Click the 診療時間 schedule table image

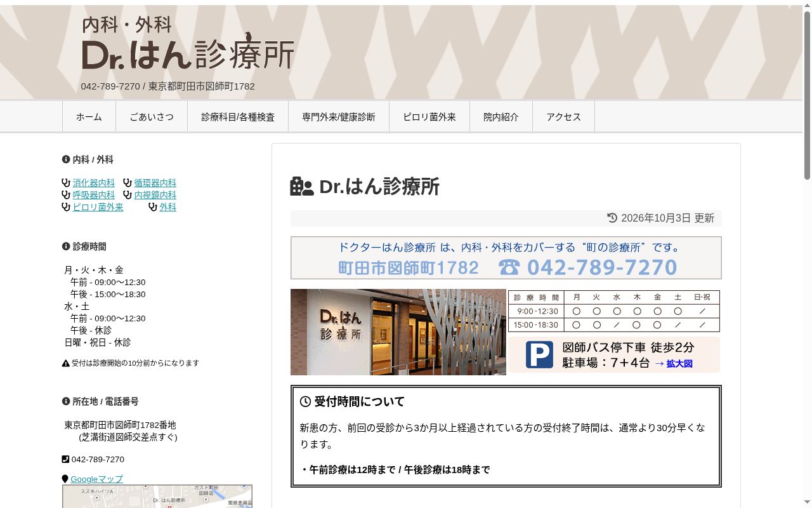click(x=614, y=311)
